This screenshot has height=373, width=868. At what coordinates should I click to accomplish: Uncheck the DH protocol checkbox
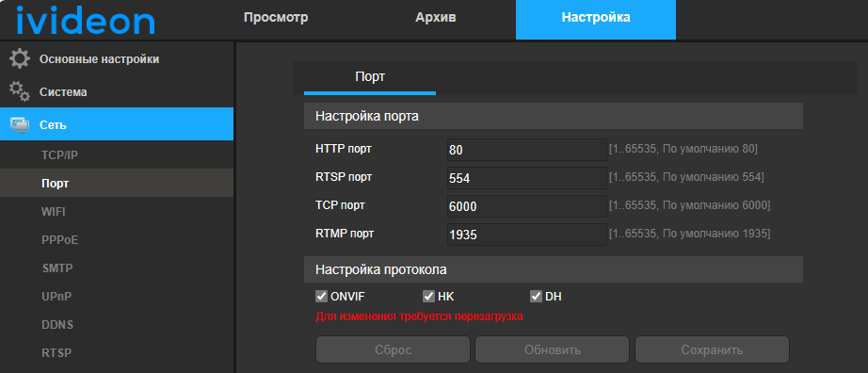click(536, 296)
